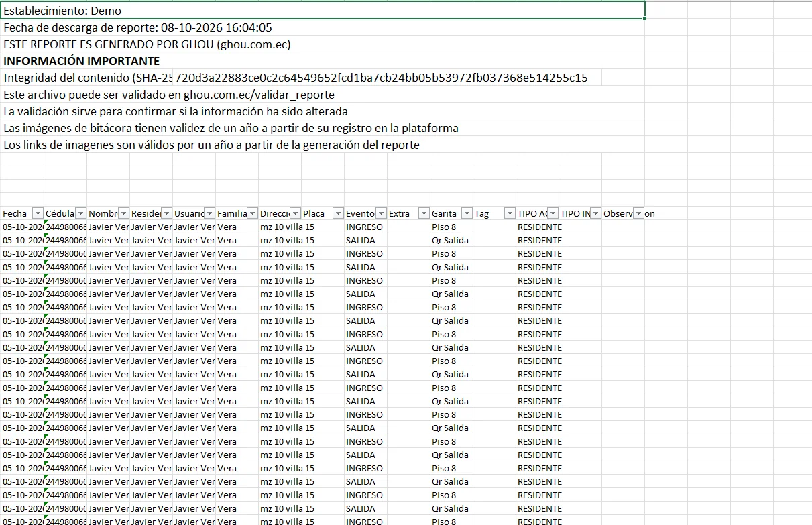
Task: Select the 'Piso 8' cell in the first data row
Action: [451, 227]
